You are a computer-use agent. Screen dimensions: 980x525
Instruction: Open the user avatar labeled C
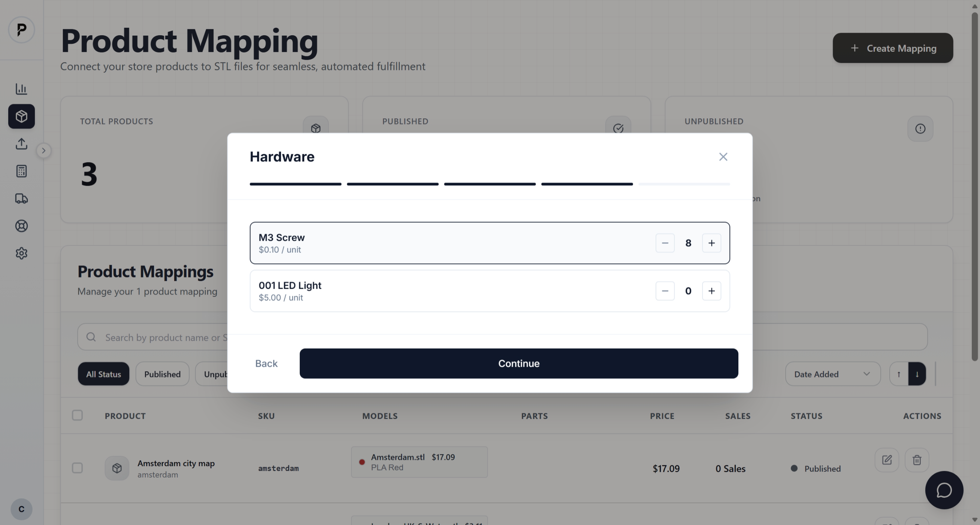tap(21, 509)
